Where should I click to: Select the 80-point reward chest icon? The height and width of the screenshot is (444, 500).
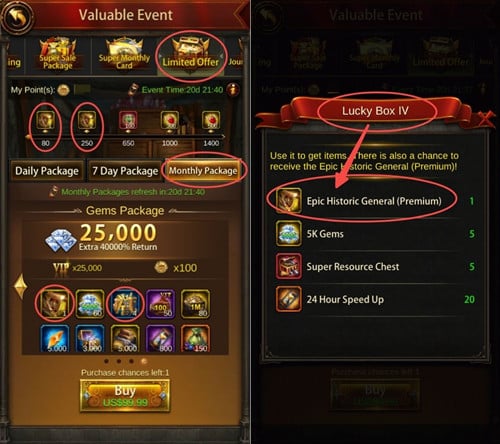pyautogui.click(x=45, y=120)
